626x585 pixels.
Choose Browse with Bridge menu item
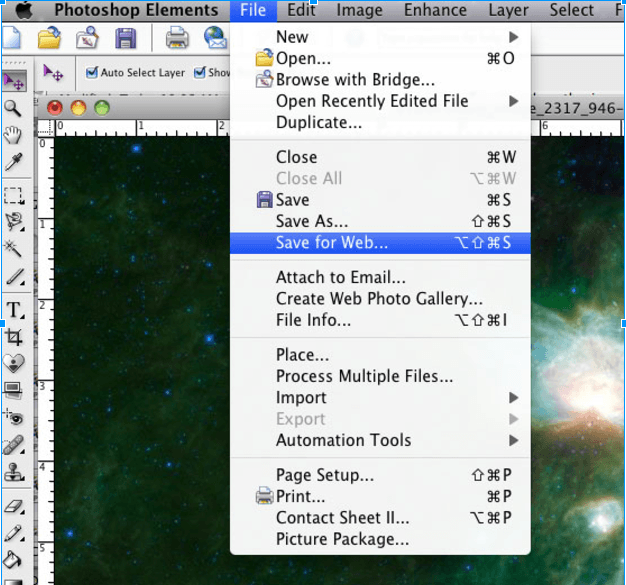(x=380, y=80)
